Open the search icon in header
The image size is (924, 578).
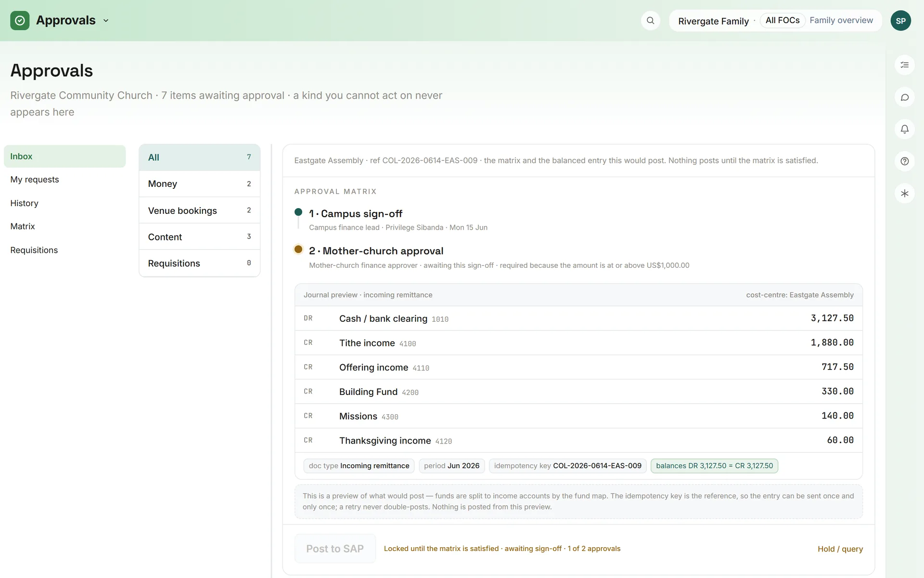[x=650, y=21]
